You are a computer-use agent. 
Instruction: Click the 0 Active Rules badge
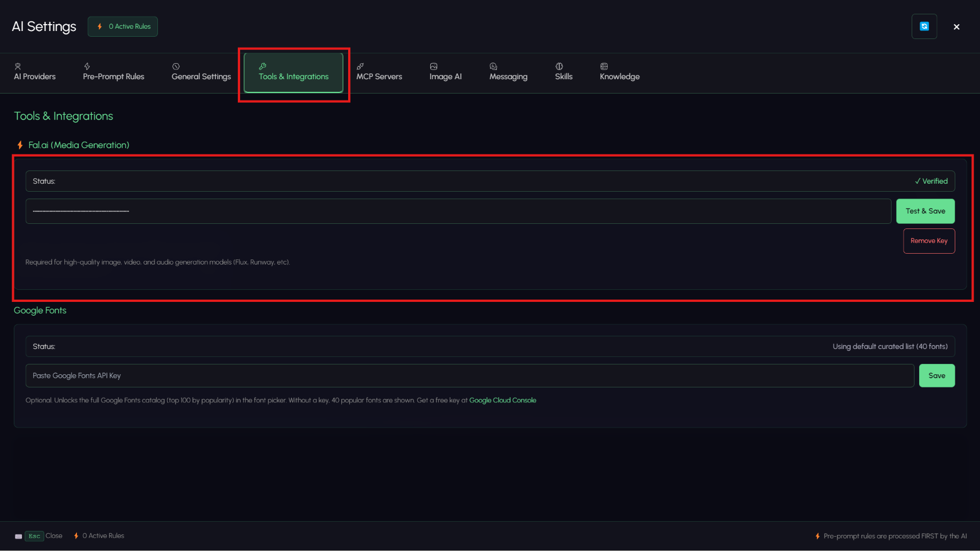(x=123, y=26)
